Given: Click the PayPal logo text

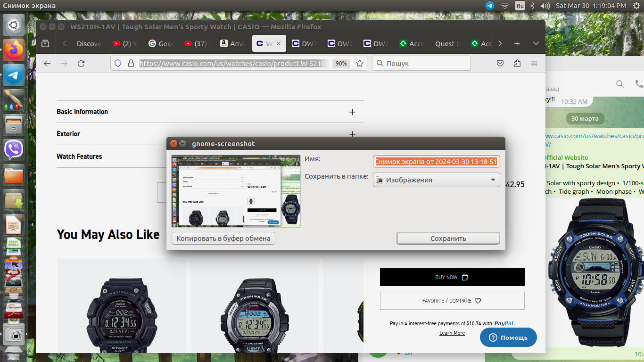Looking at the screenshot, I should 504,323.
